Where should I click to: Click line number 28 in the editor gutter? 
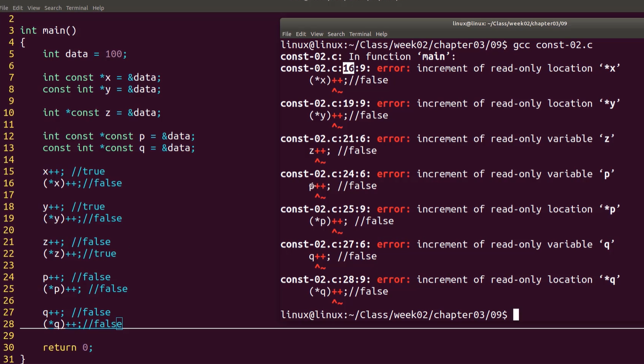tap(9, 324)
